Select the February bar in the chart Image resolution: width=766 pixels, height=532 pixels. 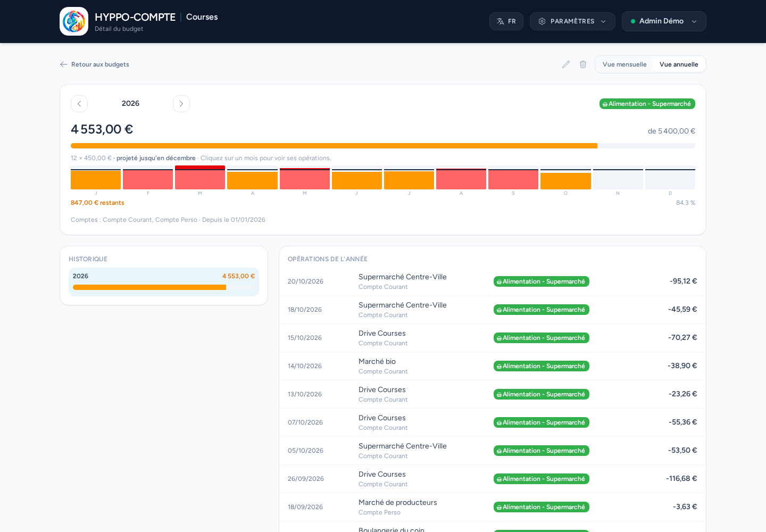tap(148, 178)
